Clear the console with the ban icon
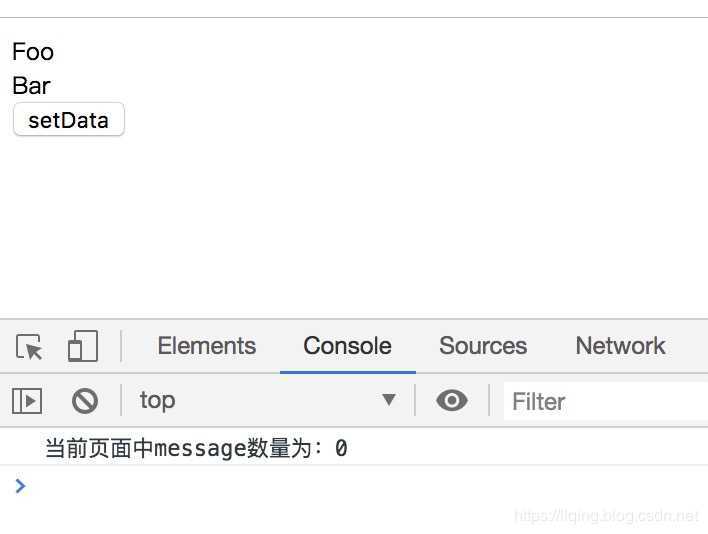The height and width of the screenshot is (534, 708). 84,401
